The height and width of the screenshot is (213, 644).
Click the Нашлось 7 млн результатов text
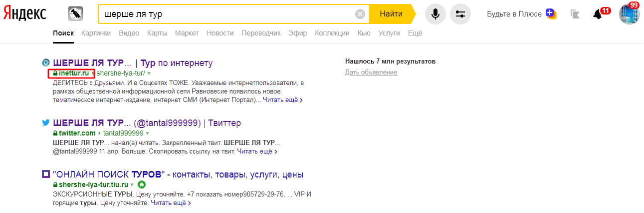tap(391, 61)
